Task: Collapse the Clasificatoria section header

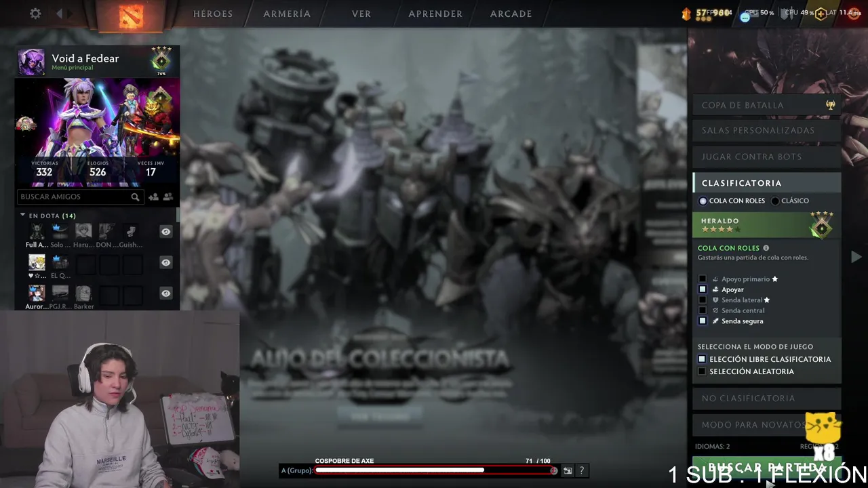Action: tap(766, 183)
